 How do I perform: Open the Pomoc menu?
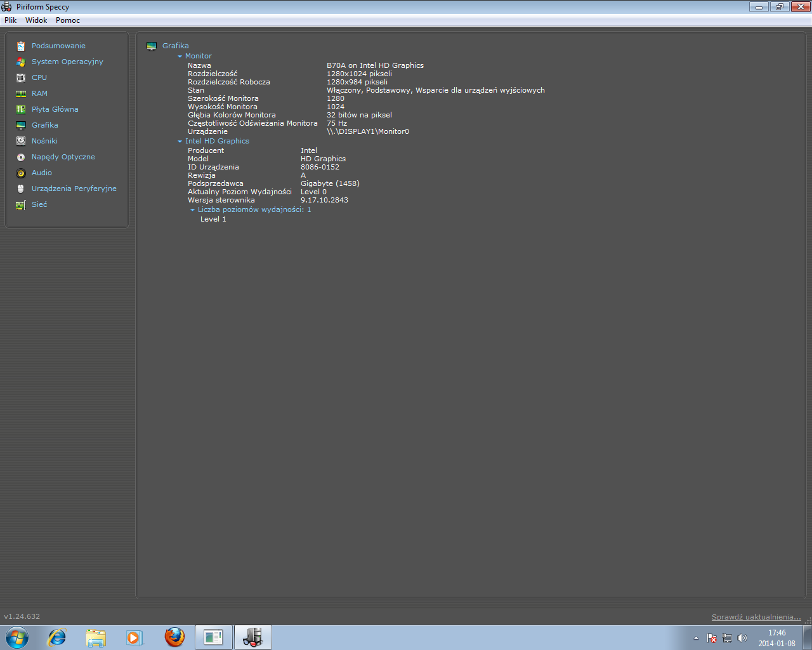68,20
